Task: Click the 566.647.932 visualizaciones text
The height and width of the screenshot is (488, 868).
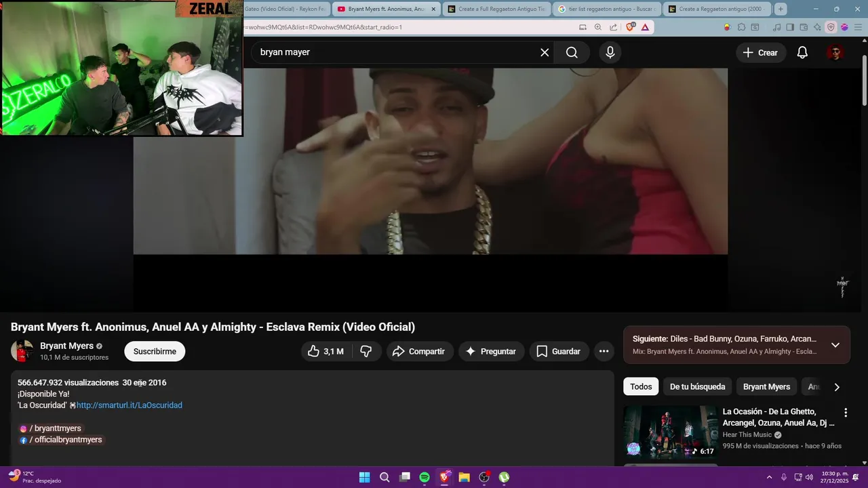Action: click(68, 383)
